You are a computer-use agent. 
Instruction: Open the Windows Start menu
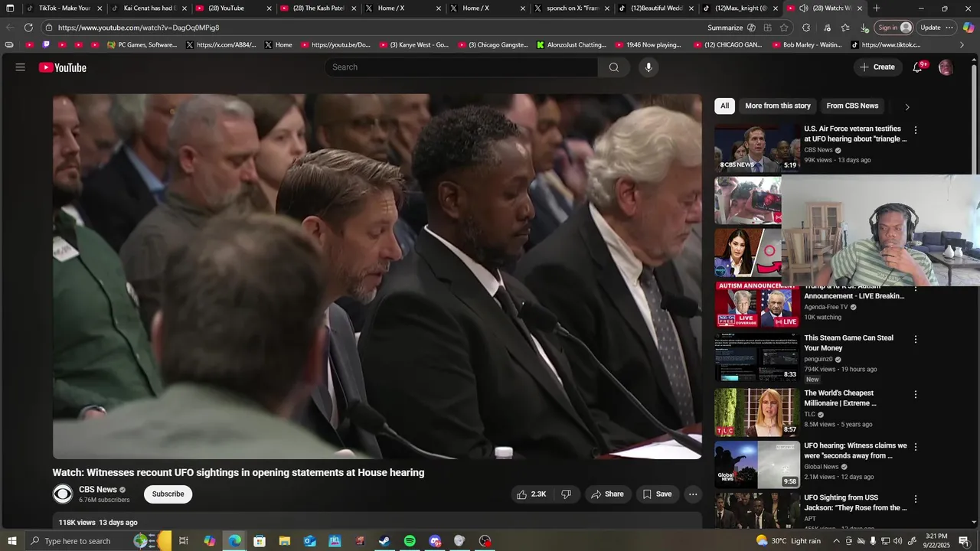[x=11, y=541]
